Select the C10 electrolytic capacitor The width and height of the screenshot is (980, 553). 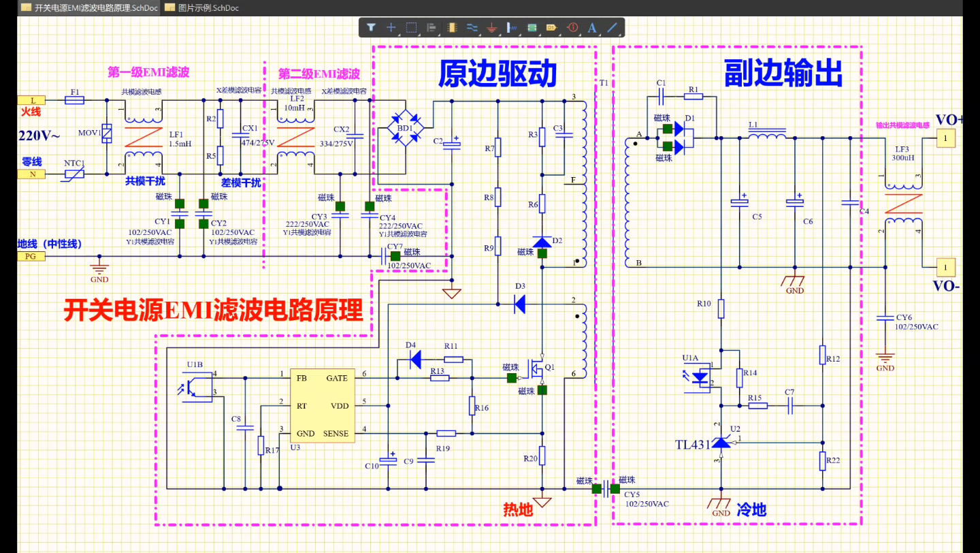(389, 458)
